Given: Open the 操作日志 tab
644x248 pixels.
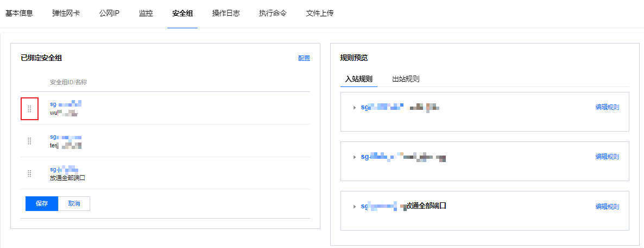Looking at the screenshot, I should (x=226, y=13).
